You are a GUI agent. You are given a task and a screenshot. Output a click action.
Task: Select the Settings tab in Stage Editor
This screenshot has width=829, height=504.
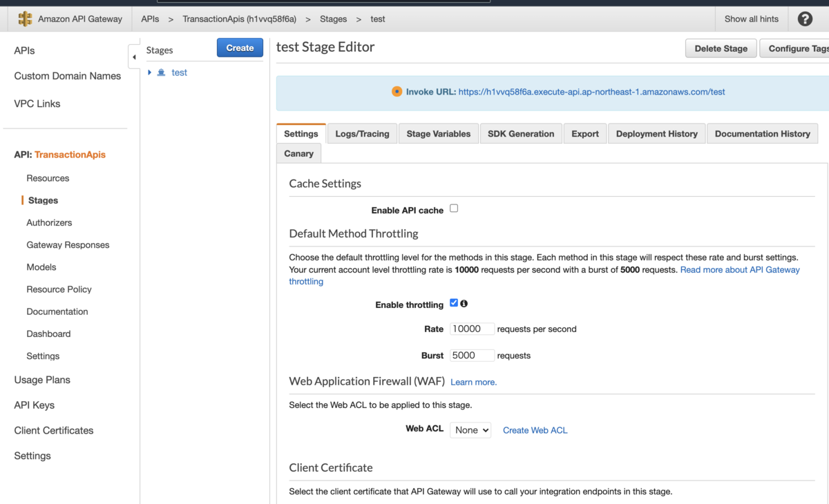click(x=301, y=134)
